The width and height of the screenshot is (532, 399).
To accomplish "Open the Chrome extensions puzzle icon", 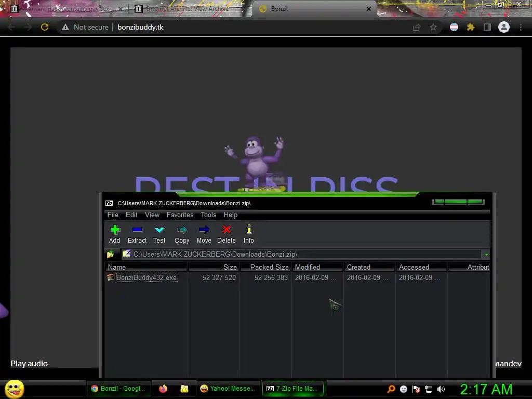I will coord(471,27).
